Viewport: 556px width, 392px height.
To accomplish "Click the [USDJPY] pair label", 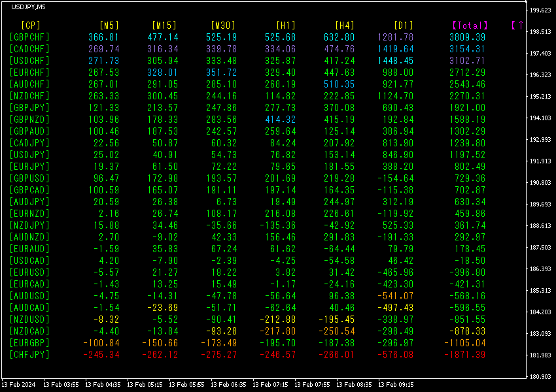I will [x=29, y=154].
